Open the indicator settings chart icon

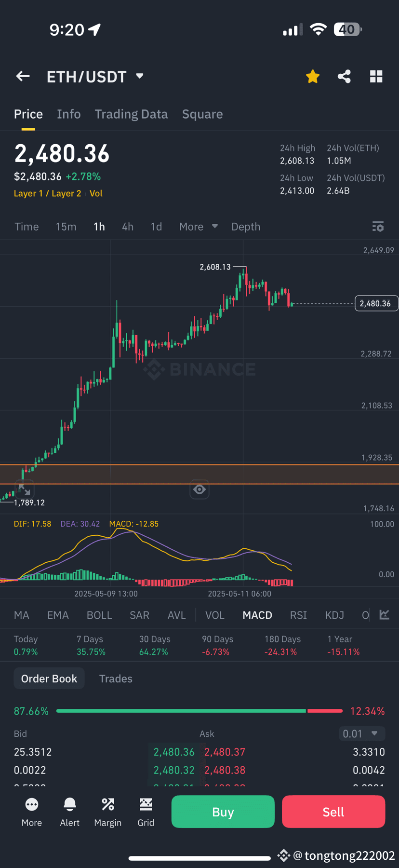pos(384,614)
